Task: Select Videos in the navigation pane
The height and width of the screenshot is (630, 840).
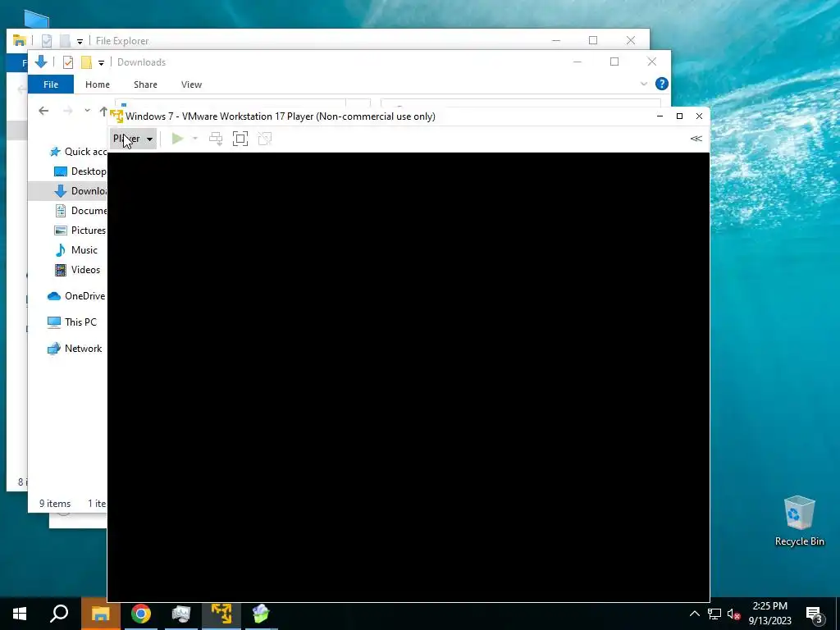Action: [x=78, y=270]
